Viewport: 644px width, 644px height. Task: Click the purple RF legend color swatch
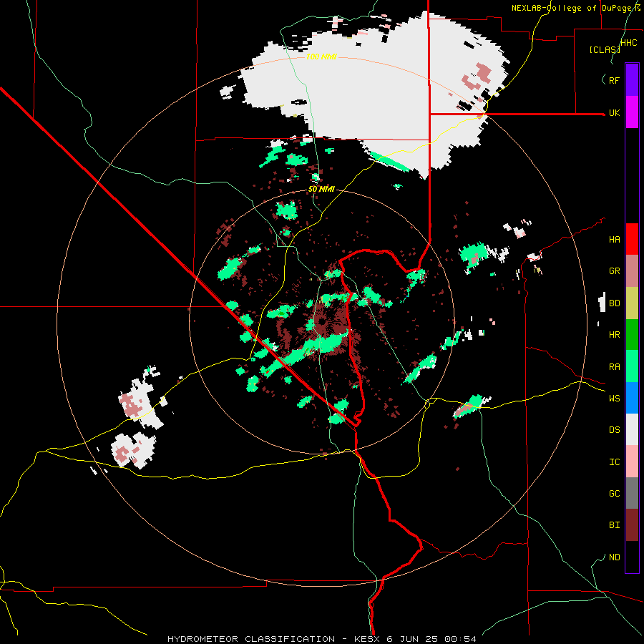pos(632,80)
